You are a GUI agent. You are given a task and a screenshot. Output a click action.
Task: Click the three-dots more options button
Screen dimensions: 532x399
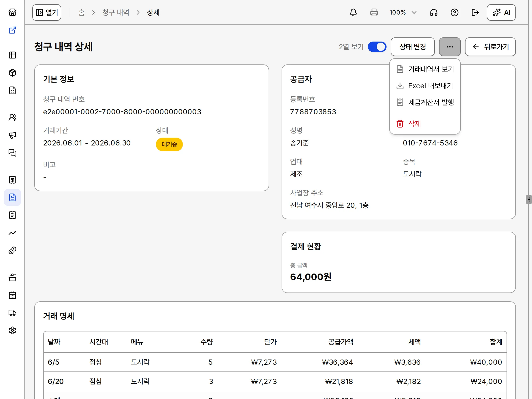[x=450, y=47]
